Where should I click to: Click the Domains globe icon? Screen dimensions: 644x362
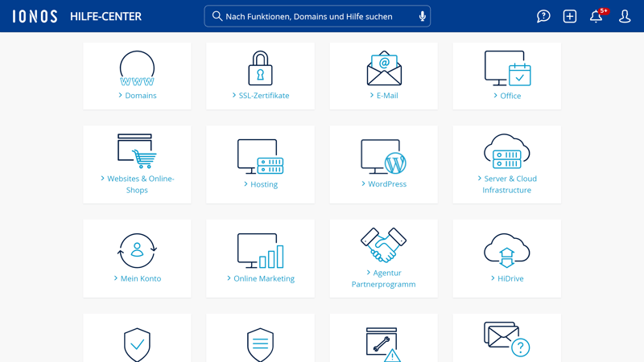pyautogui.click(x=137, y=68)
